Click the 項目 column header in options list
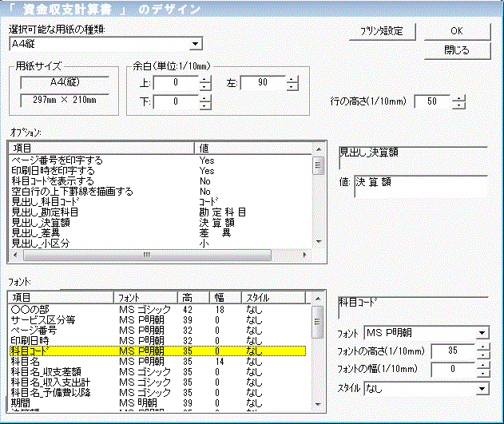 tap(101, 148)
